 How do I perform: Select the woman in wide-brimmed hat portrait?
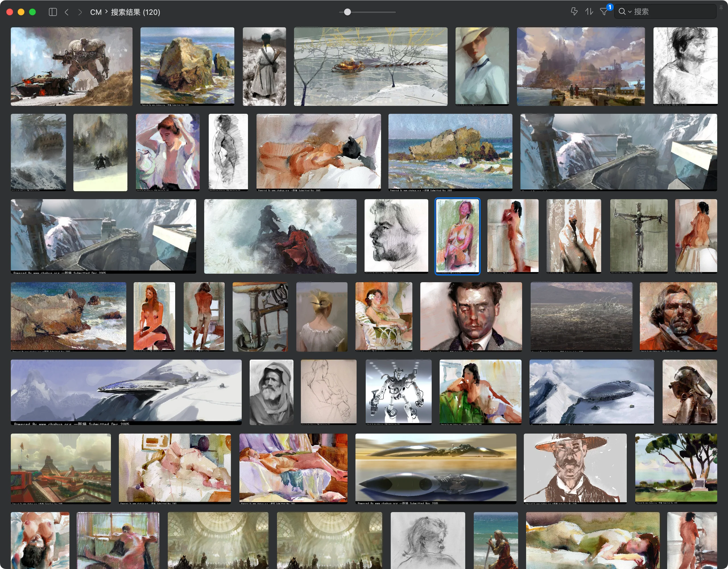click(482, 66)
